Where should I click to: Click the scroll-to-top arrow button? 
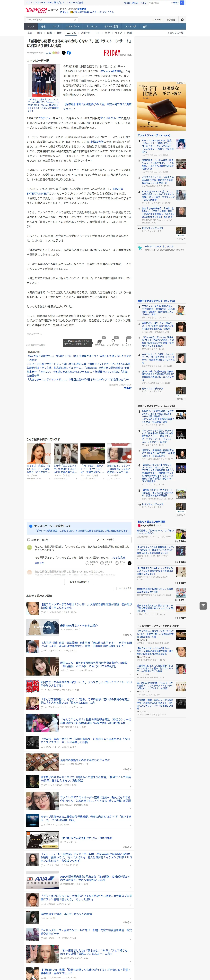[203, 606]
